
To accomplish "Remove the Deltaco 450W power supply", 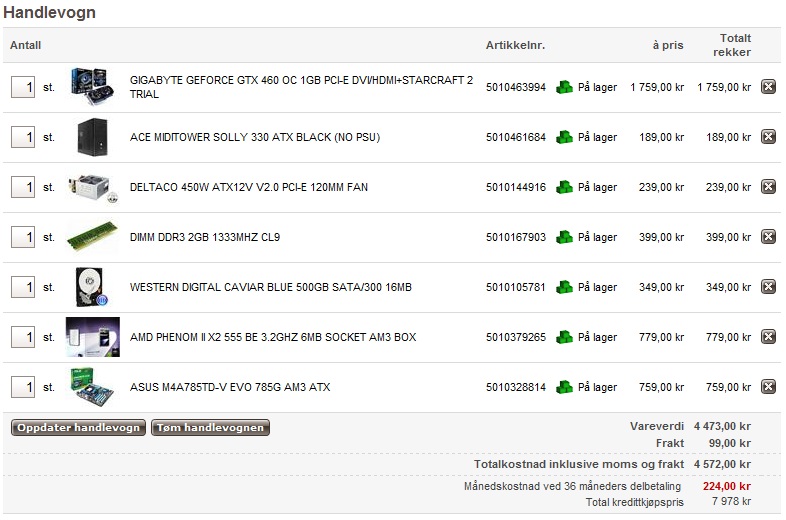I will pyautogui.click(x=768, y=187).
